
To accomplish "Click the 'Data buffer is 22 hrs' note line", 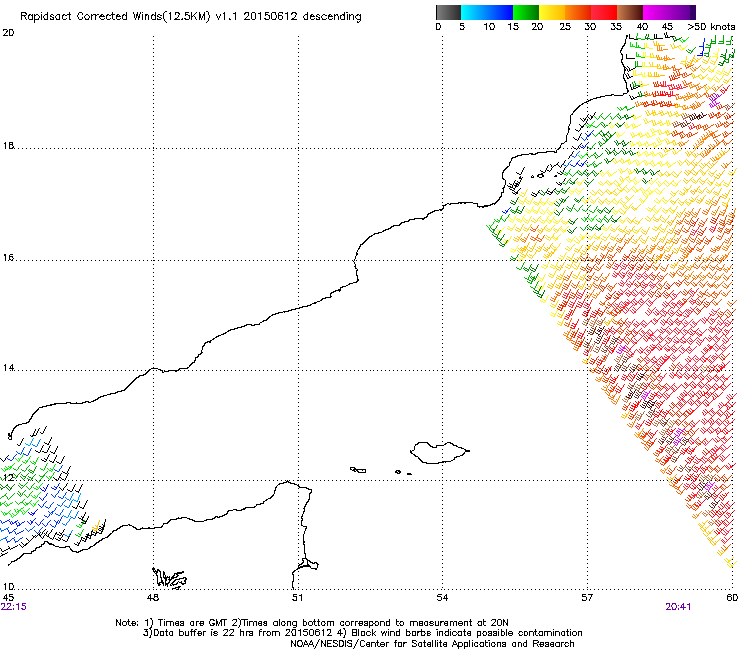I will click(362, 633).
